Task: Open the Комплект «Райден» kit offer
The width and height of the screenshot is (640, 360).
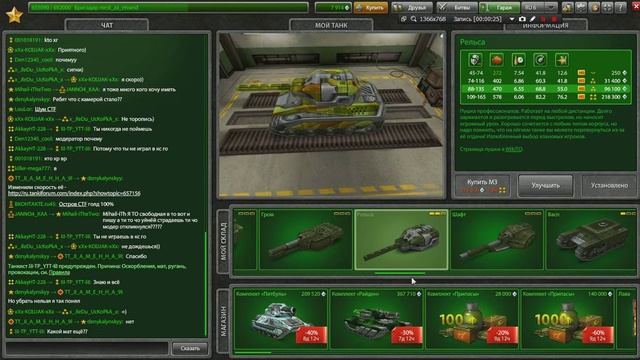Action: [x=376, y=320]
